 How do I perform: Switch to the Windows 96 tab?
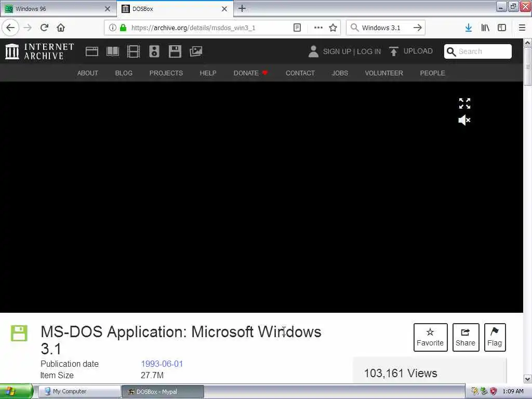point(58,9)
